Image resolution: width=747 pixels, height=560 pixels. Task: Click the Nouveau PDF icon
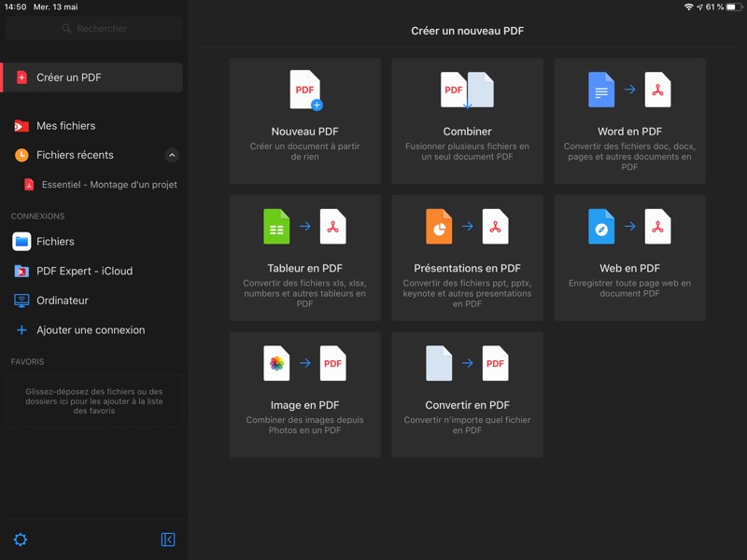(x=304, y=91)
